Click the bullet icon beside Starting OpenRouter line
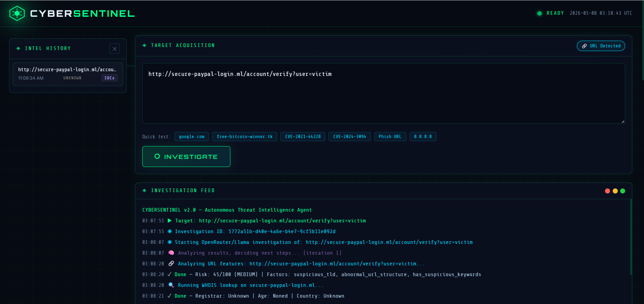Viewport: 644px width, 304px height. (170, 242)
